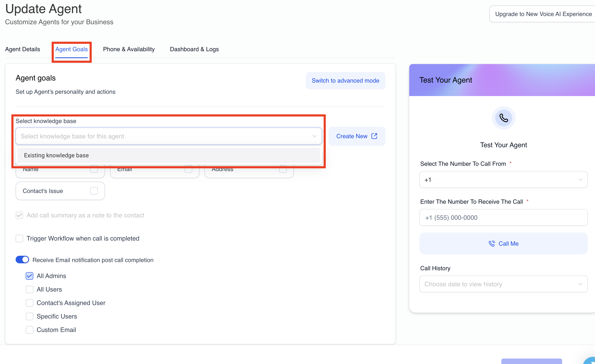Switch to the Phone & Availability tab
Image resolution: width=595 pixels, height=364 pixels.
pos(129,49)
